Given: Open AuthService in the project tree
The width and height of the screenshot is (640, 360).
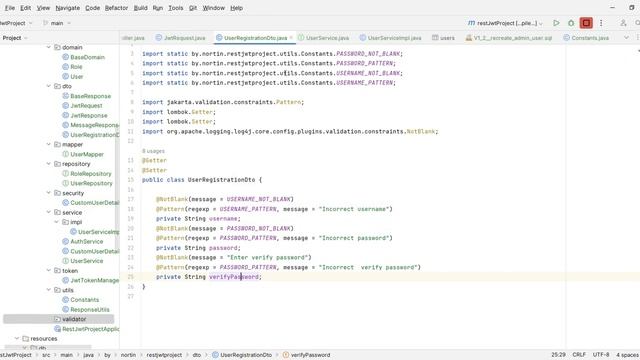Looking at the screenshot, I should point(82,242).
